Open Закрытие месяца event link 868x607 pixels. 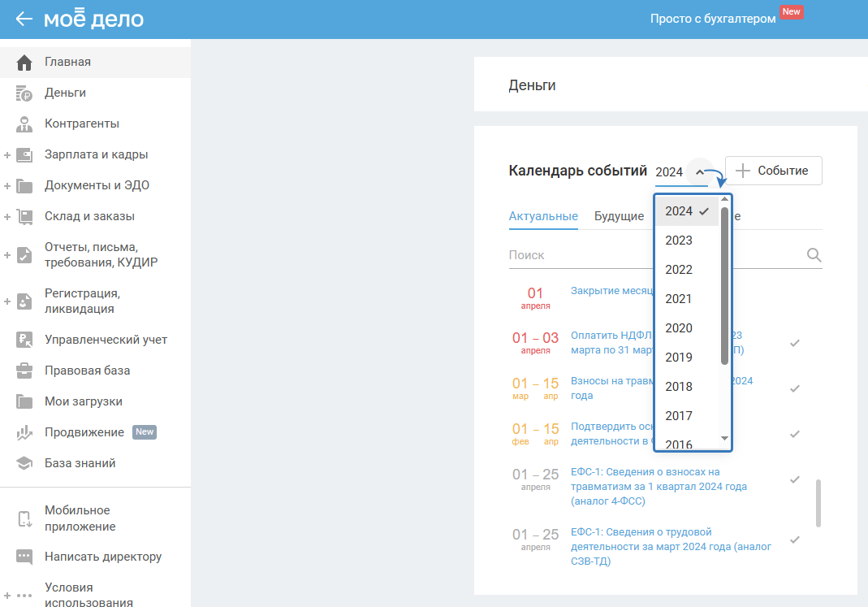[x=611, y=291]
